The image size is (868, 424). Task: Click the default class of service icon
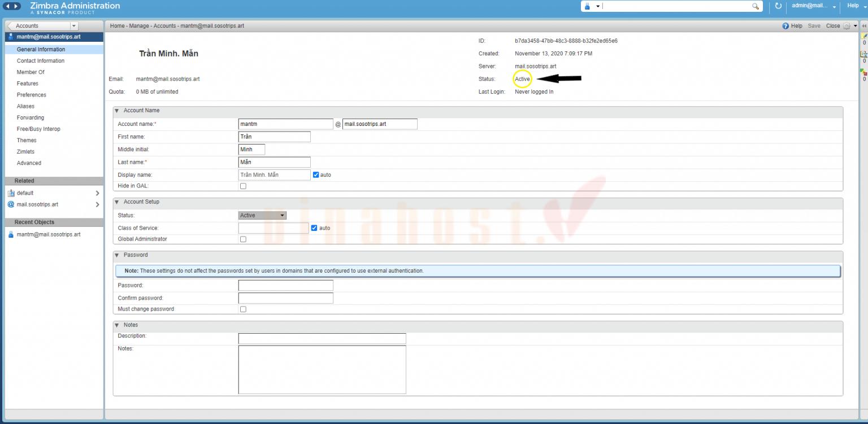(11, 193)
